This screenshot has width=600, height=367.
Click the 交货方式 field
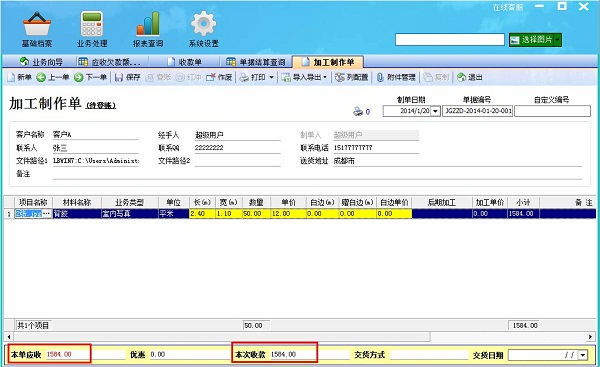pyautogui.click(x=429, y=355)
